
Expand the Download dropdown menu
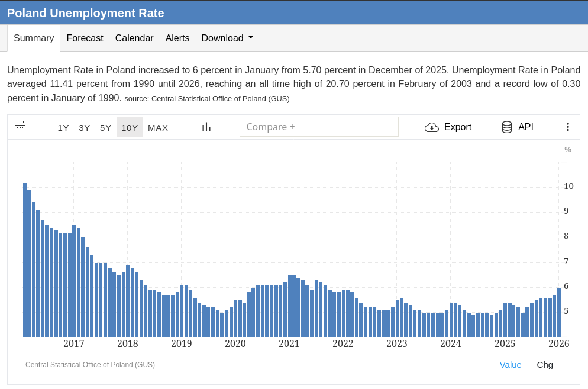(227, 38)
